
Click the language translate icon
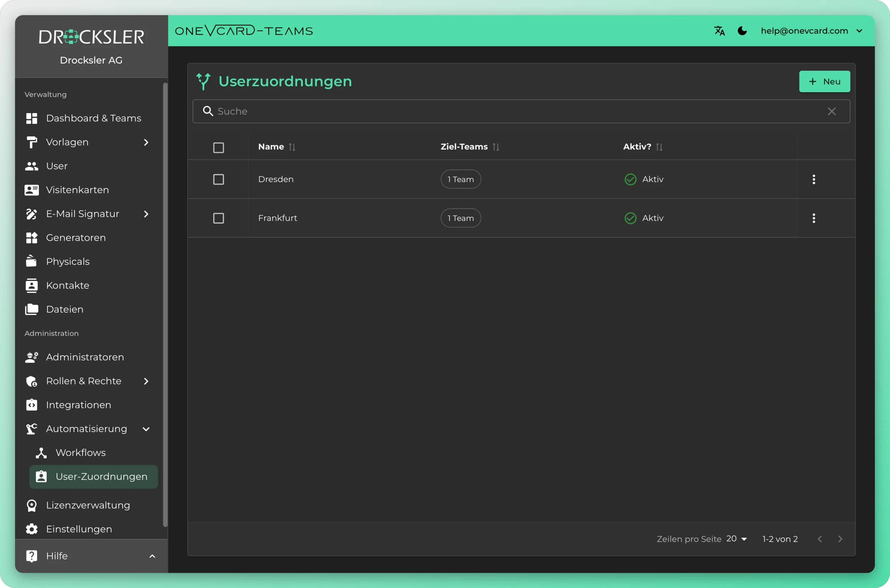[x=719, y=31]
